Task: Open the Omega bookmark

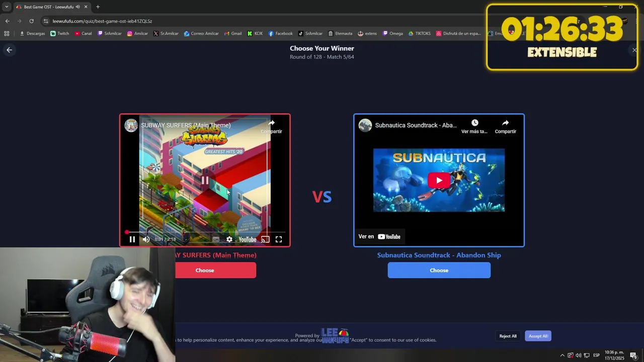Action: pyautogui.click(x=393, y=34)
